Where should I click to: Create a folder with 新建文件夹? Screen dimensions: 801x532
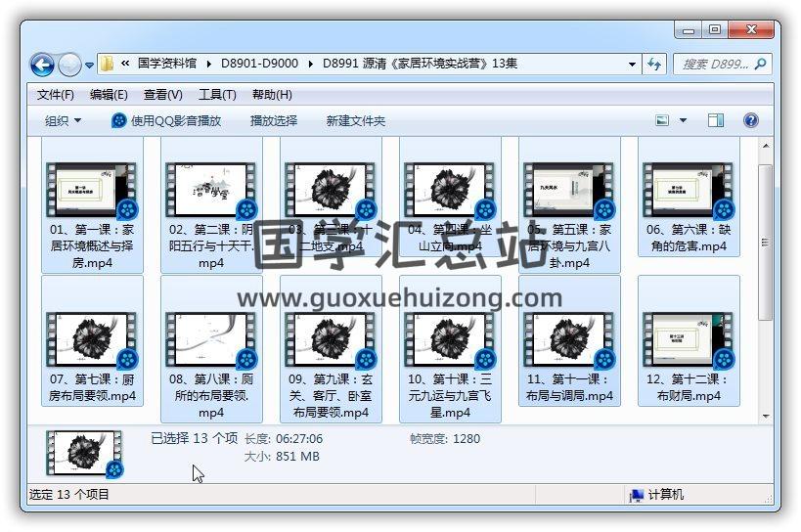356,121
